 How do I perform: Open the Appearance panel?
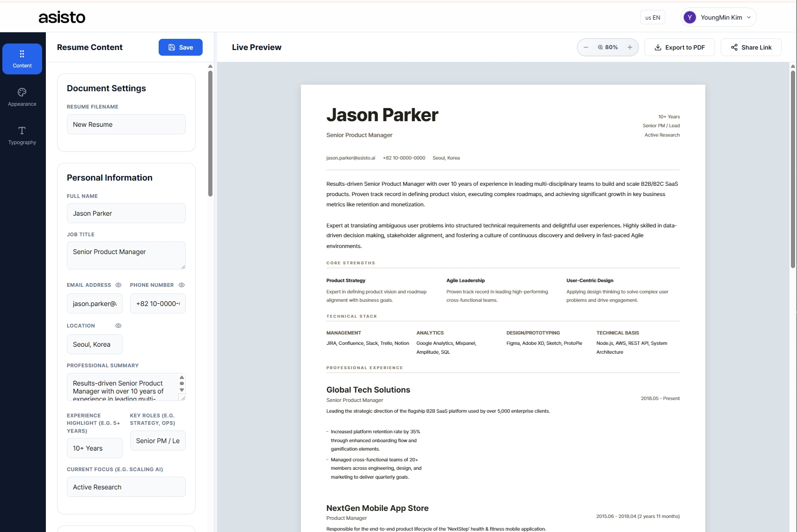22,96
